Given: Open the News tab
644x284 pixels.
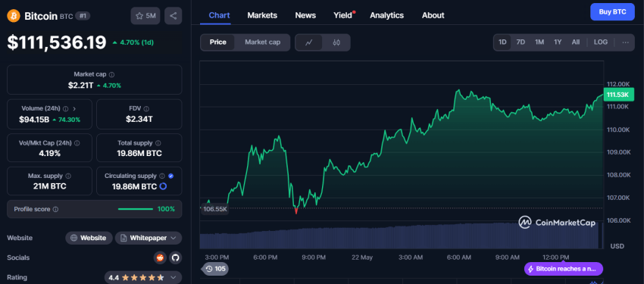Looking at the screenshot, I should (x=305, y=15).
